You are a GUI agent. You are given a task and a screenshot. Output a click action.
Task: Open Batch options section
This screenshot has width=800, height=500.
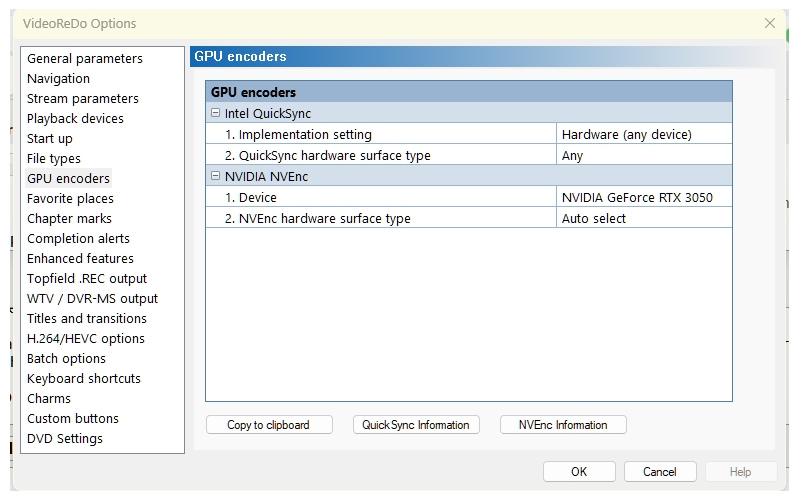66,359
